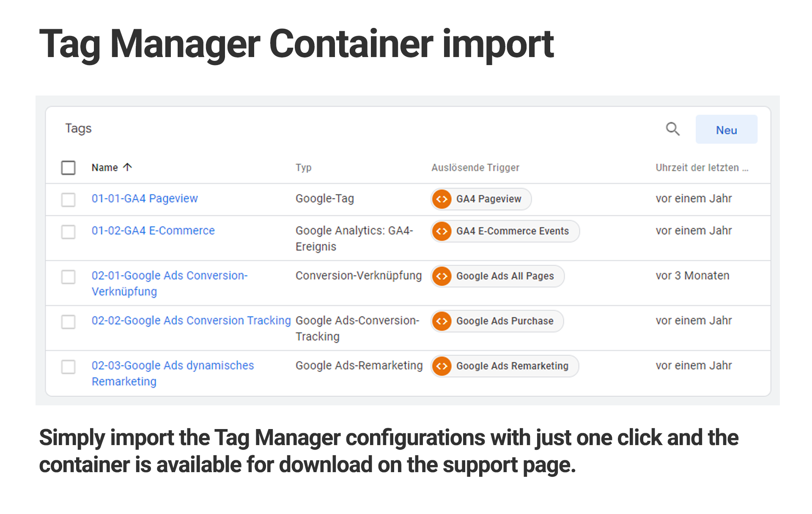
Task: Click the Name column header label
Action: click(x=104, y=168)
